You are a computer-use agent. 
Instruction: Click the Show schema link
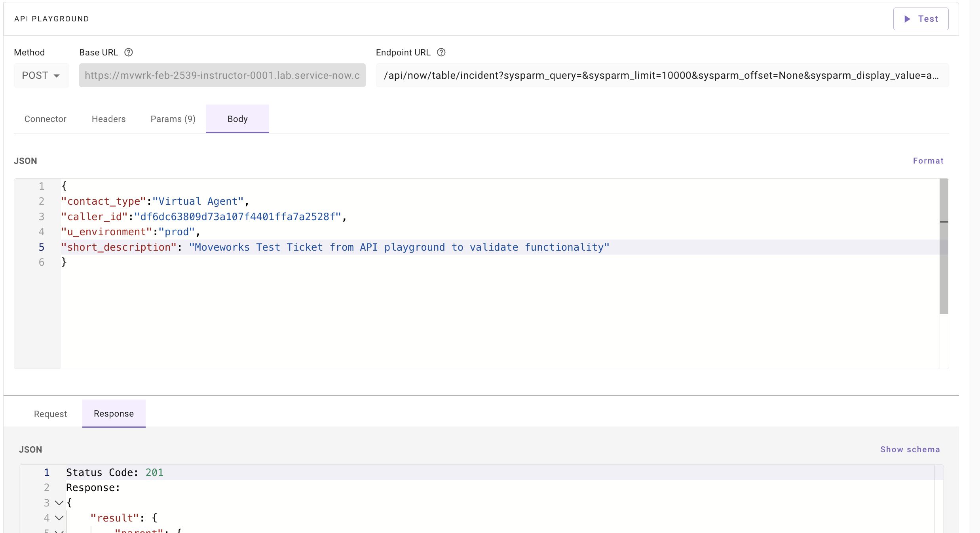pos(910,449)
